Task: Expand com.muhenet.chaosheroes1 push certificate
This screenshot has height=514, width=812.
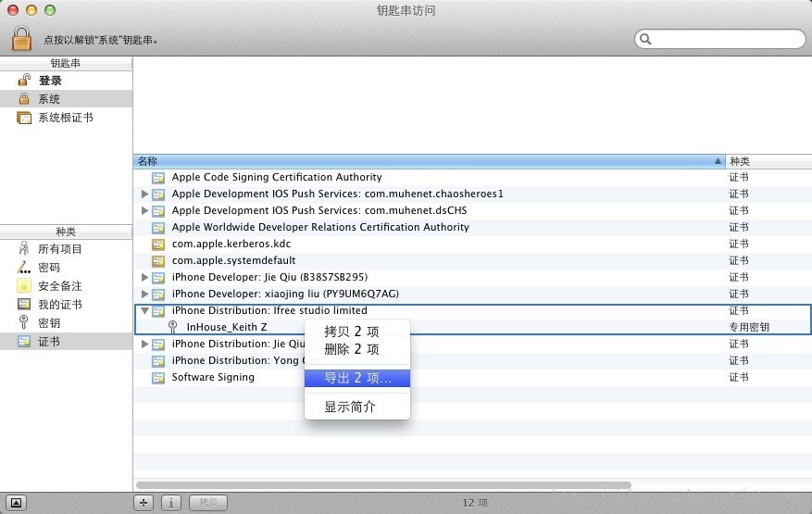Action: pyautogui.click(x=144, y=194)
